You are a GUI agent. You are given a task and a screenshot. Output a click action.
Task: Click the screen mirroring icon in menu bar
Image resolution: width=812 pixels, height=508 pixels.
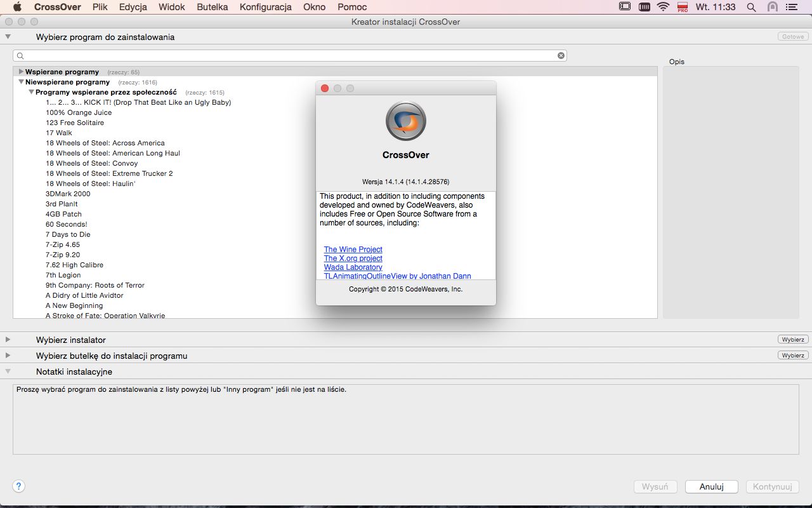(x=625, y=7)
